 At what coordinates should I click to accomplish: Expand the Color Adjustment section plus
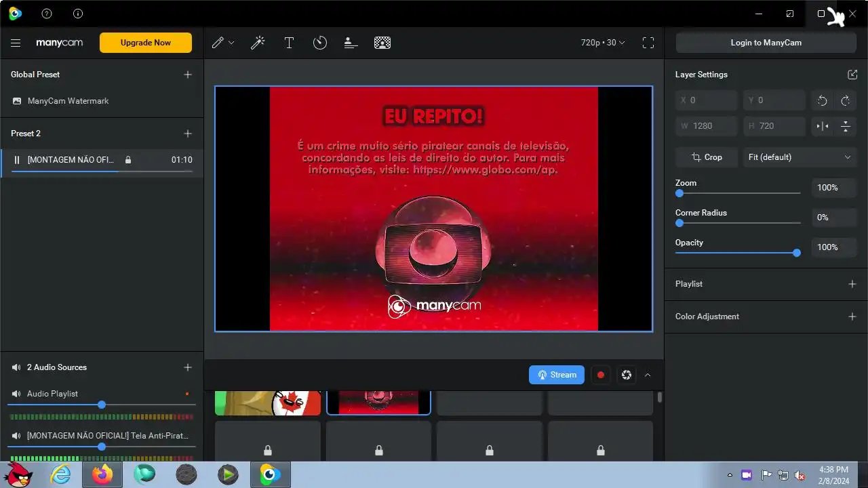pyautogui.click(x=852, y=317)
